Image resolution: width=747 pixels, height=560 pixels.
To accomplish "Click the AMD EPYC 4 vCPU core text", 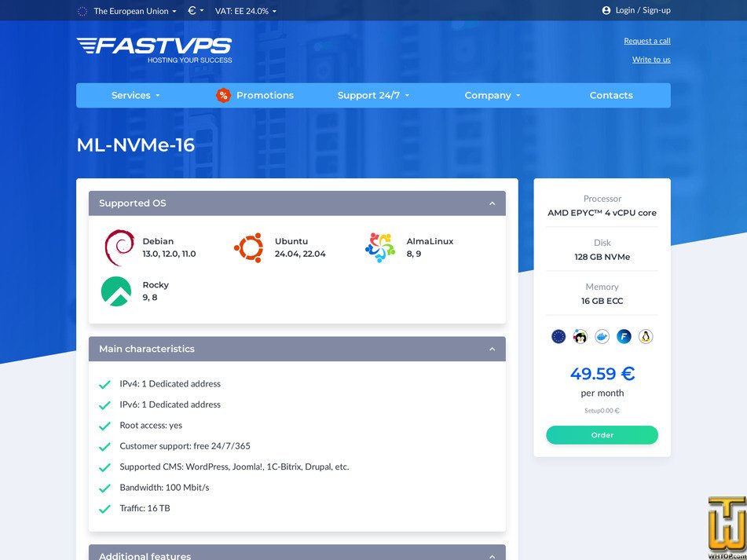I will (602, 213).
